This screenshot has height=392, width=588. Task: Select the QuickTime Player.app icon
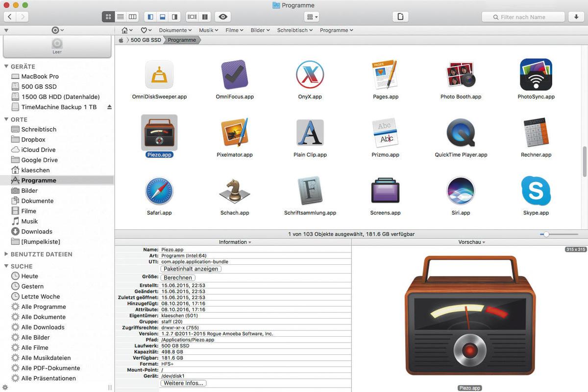(461, 133)
